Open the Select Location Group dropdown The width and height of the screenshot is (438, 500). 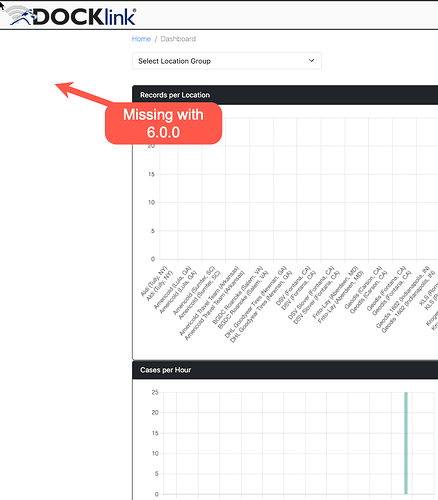(x=227, y=61)
